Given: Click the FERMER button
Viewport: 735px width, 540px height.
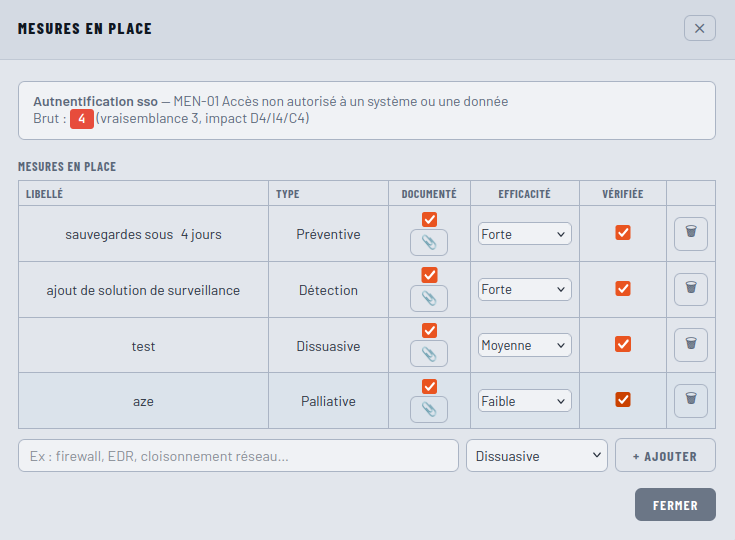Looking at the screenshot, I should pos(675,505).
